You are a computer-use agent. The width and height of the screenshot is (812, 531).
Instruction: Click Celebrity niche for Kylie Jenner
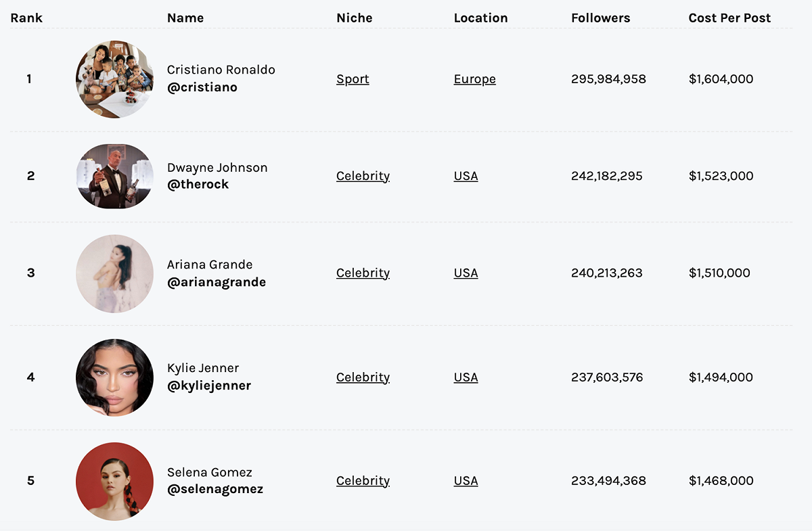pos(363,377)
